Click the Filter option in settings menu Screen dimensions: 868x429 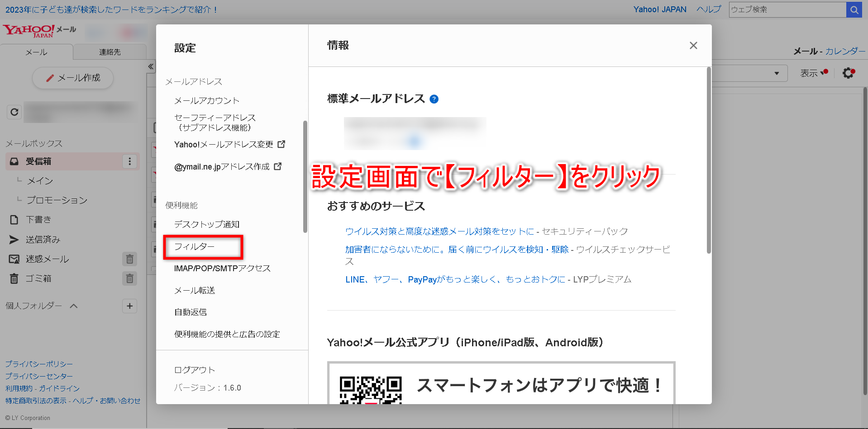195,247
